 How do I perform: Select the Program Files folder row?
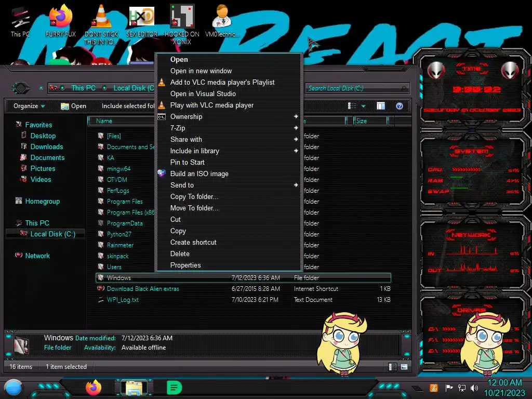(126, 202)
